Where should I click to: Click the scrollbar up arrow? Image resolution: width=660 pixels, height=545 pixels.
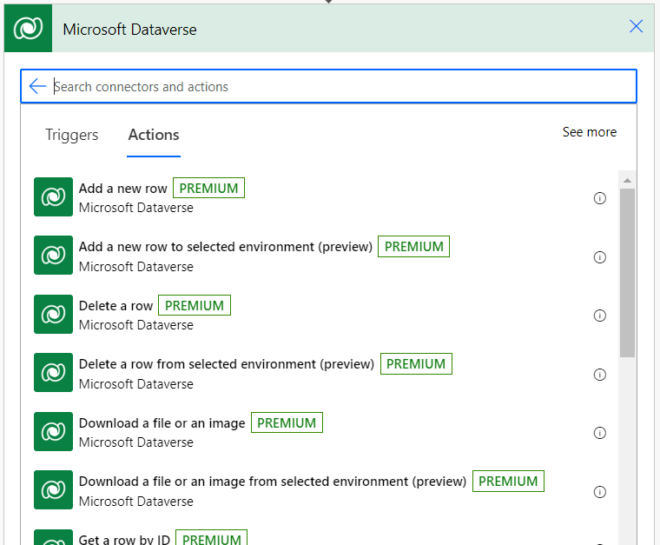click(627, 181)
